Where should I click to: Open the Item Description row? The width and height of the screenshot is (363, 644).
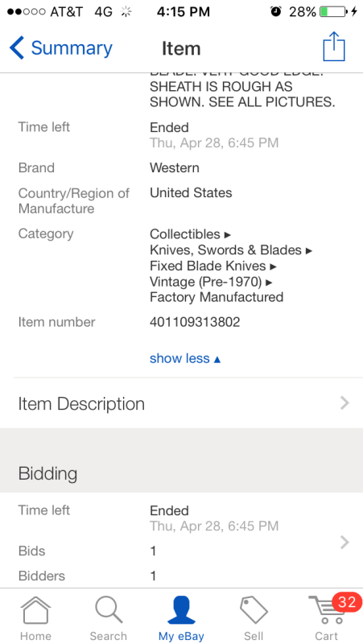(182, 403)
